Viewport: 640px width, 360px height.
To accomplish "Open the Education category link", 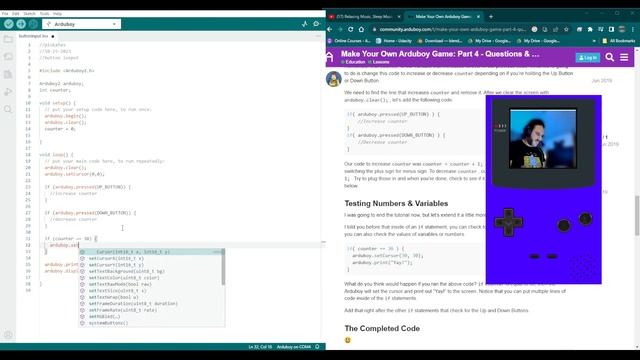I will 353,62.
